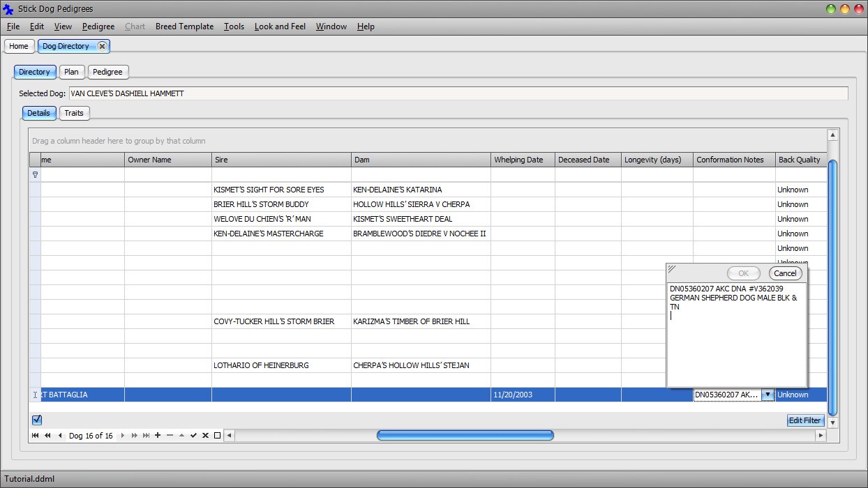Open the Breed Template menu
This screenshot has width=868, height=488.
184,26
